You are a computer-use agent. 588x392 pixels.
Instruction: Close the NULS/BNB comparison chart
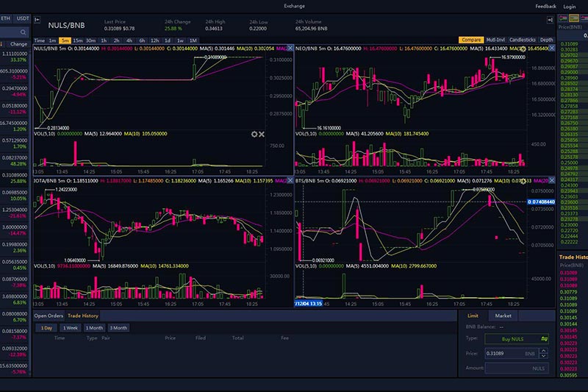point(290,47)
